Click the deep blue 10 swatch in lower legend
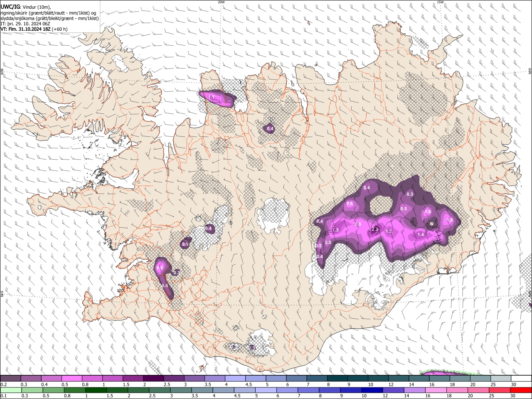This screenshot has height=399, width=532. 371,390
